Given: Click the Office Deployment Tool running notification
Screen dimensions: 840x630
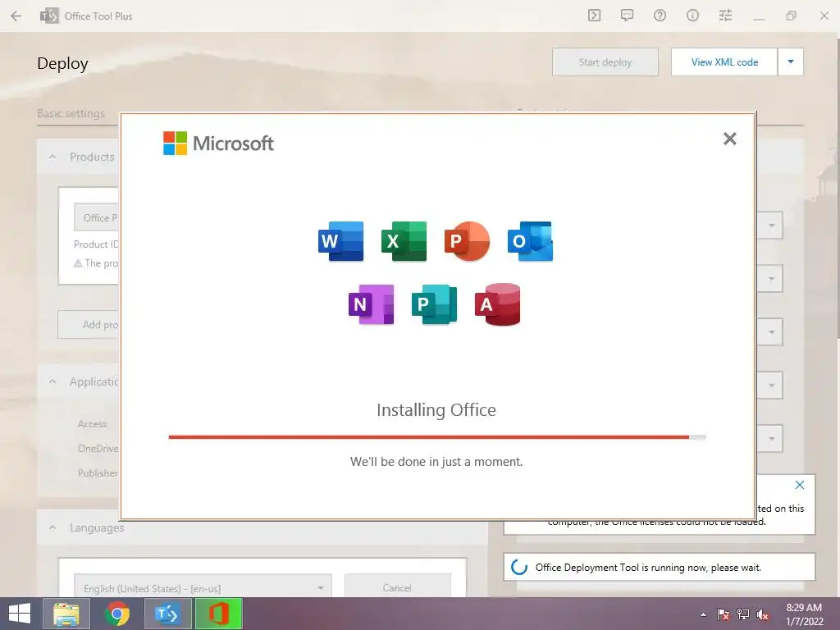Looking at the screenshot, I should (659, 567).
